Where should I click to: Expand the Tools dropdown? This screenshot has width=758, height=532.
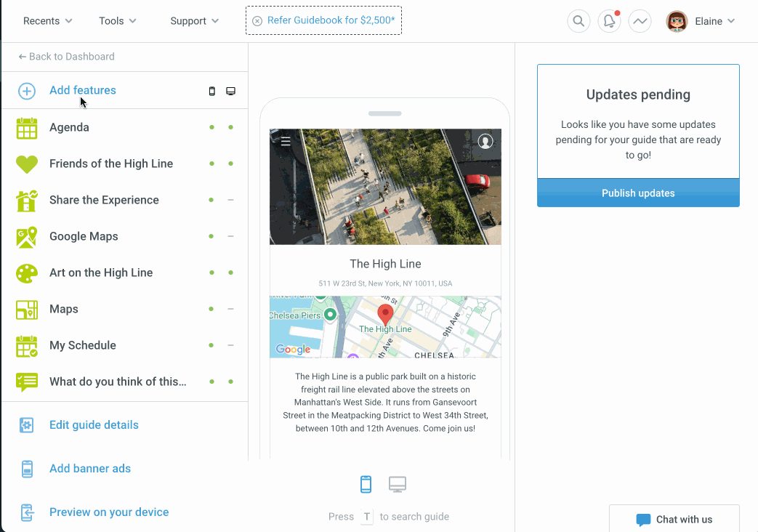[118, 21]
